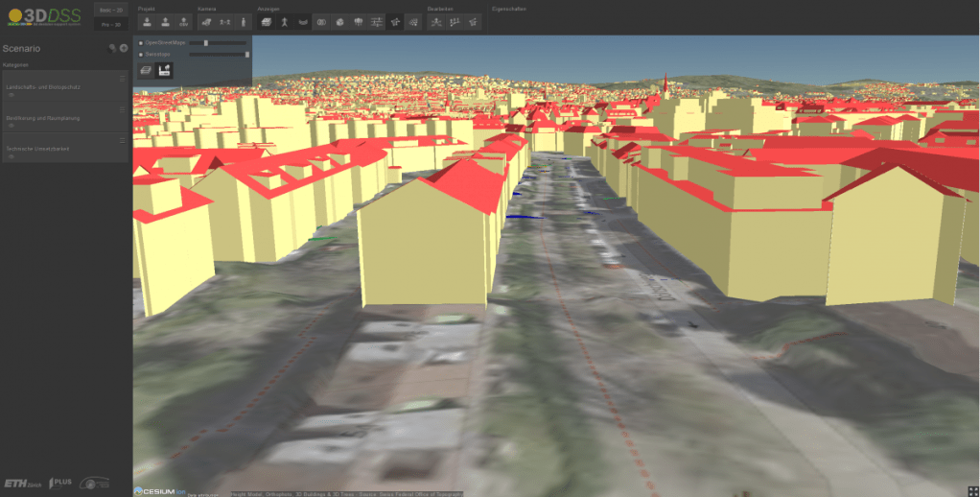Toggle the Swisstopo layer checkbox
The width and height of the screenshot is (980, 497).
(141, 55)
